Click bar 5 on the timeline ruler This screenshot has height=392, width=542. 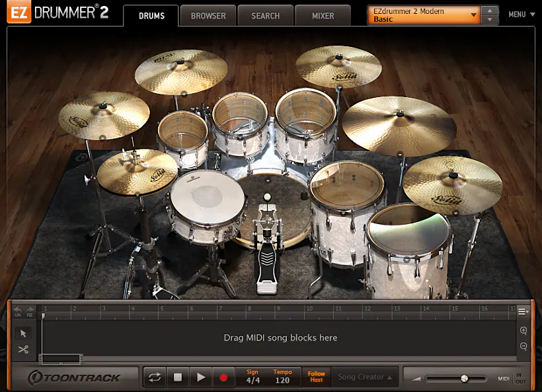162,309
